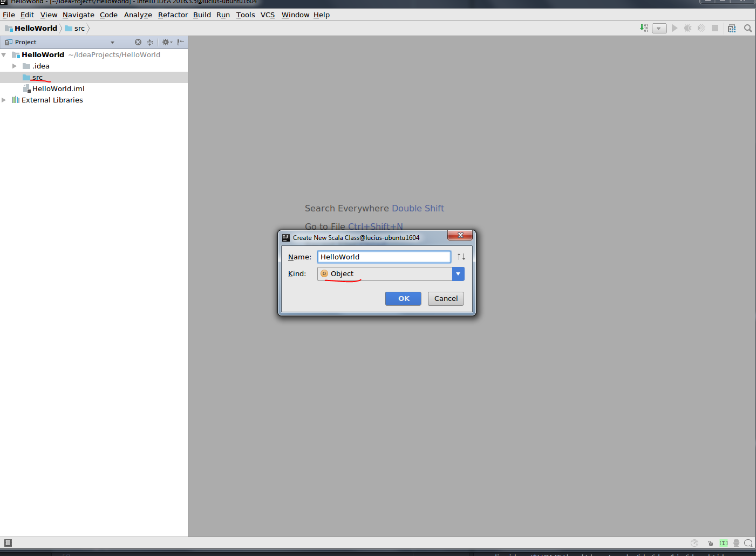The width and height of the screenshot is (756, 556).
Task: Select the .idea folder row
Action: [x=94, y=66]
